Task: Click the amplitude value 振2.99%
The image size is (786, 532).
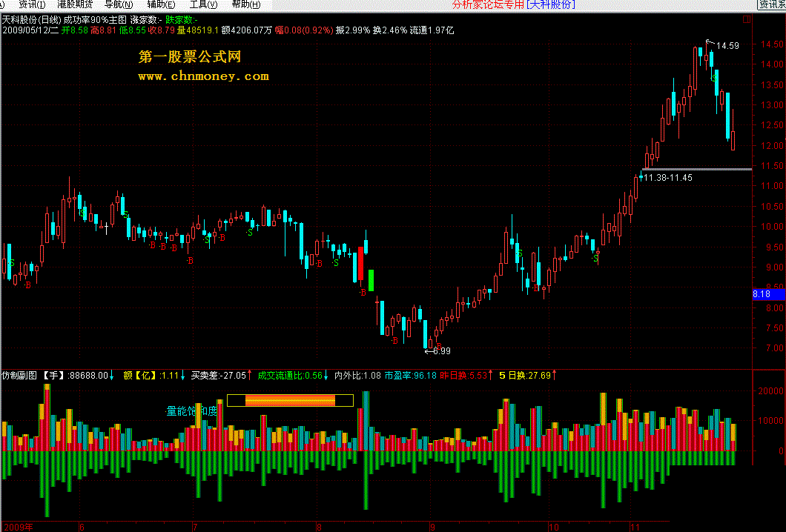Action: tap(353, 30)
